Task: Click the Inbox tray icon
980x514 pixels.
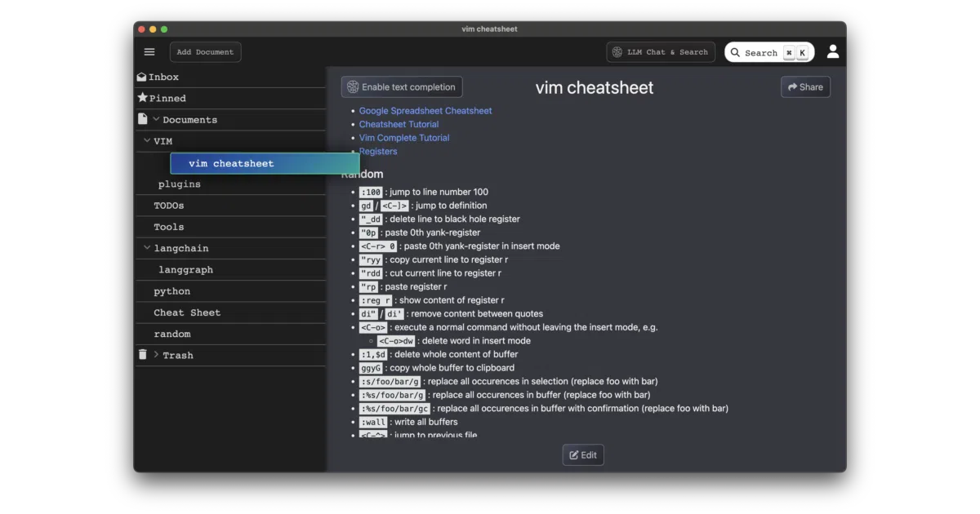Action: click(142, 77)
